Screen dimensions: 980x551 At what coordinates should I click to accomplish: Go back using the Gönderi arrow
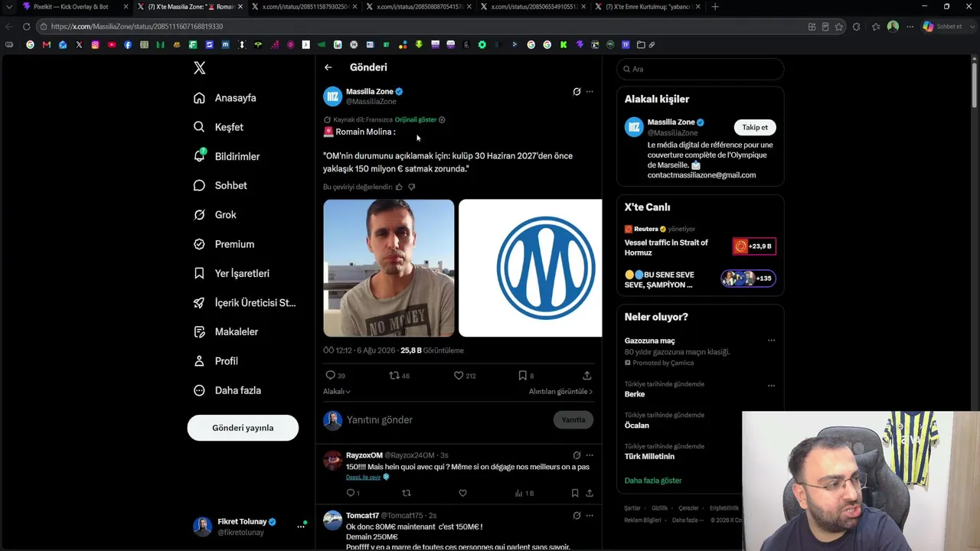point(328,67)
